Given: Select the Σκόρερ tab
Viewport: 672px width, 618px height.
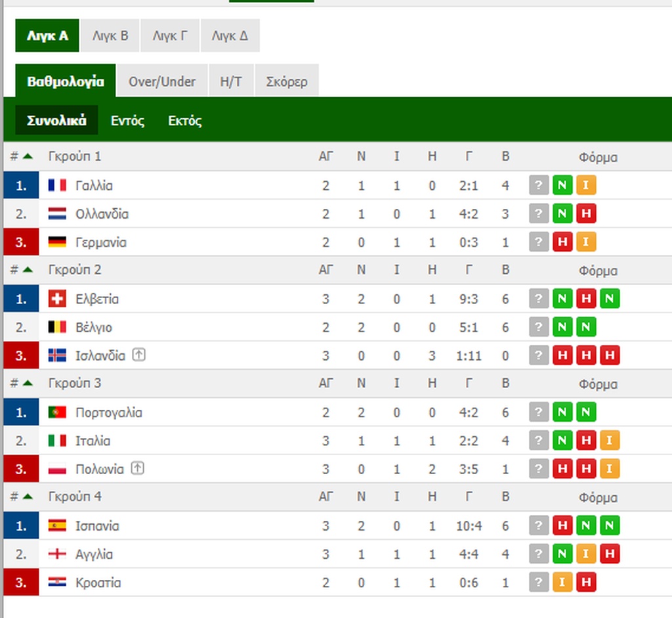Looking at the screenshot, I should click(287, 81).
